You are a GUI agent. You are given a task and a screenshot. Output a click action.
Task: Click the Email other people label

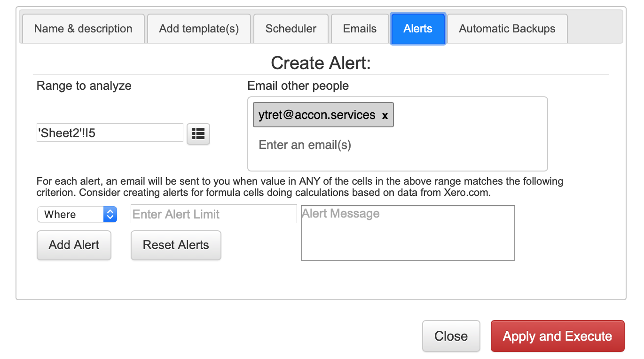(298, 86)
